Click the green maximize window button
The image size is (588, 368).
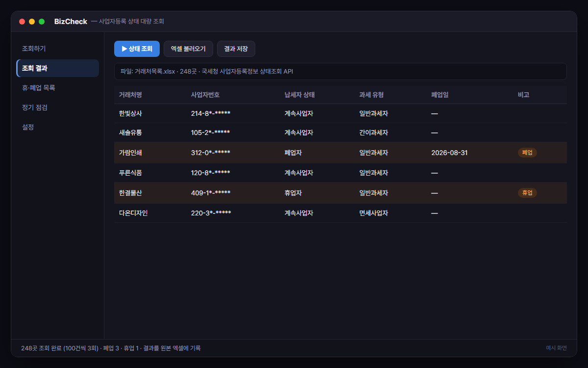click(x=42, y=22)
